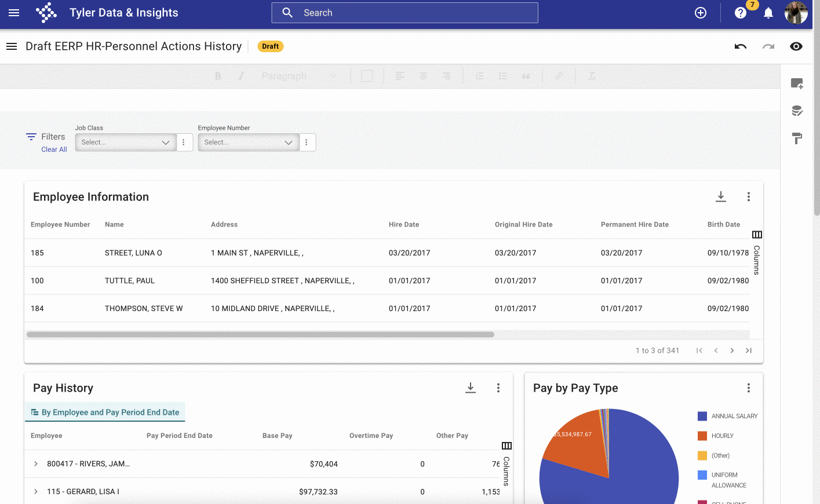Open the text color box in the toolbar

[367, 76]
